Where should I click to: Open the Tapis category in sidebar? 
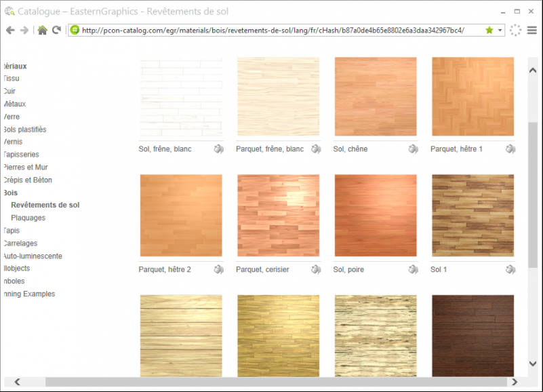coord(12,231)
